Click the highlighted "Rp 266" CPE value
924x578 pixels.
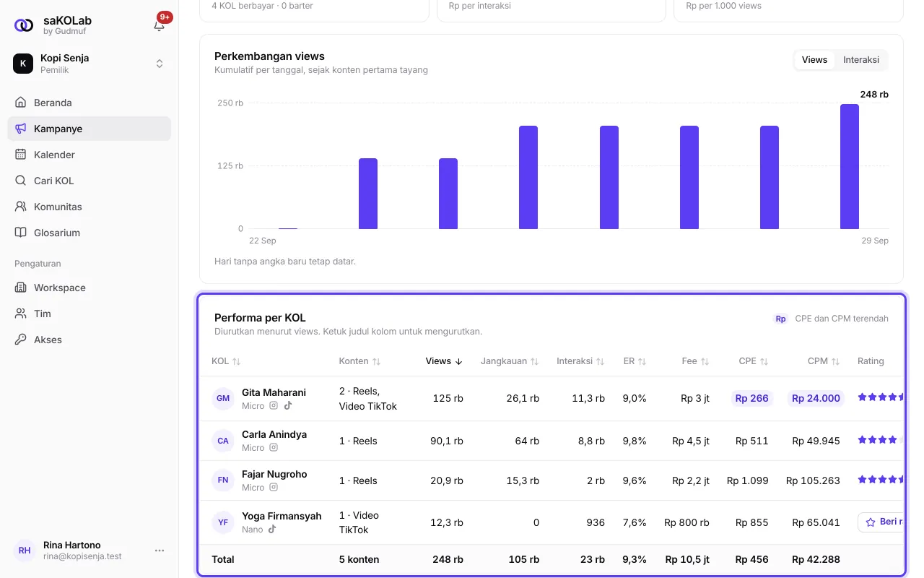pyautogui.click(x=751, y=398)
